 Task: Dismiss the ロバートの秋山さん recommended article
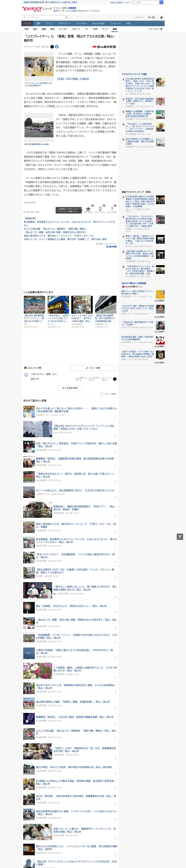point(116,497)
